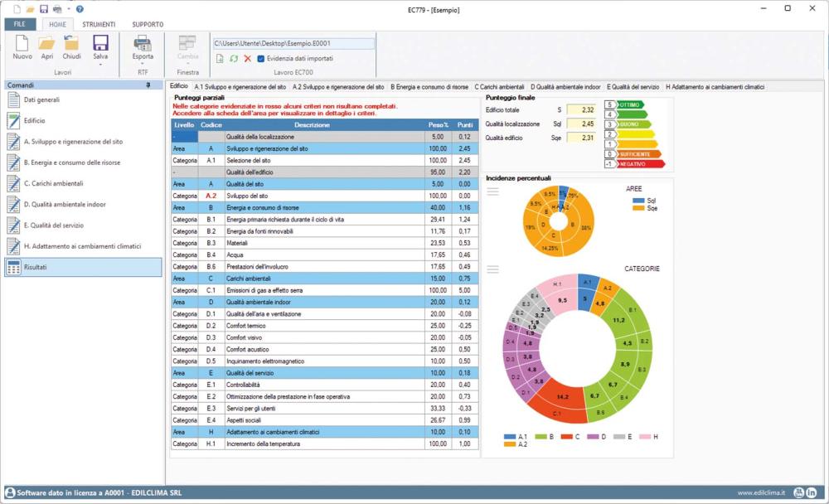829x504 pixels.
Task: Switch to the STRUMENTI ribbon tab
Action: 99,24
